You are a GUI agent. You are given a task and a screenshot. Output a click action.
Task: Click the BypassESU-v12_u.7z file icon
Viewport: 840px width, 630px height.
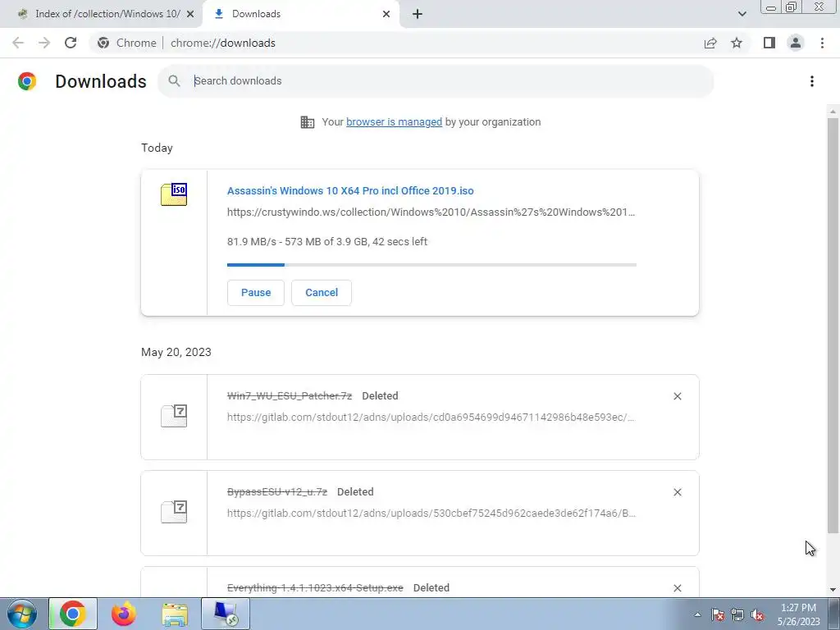click(174, 512)
